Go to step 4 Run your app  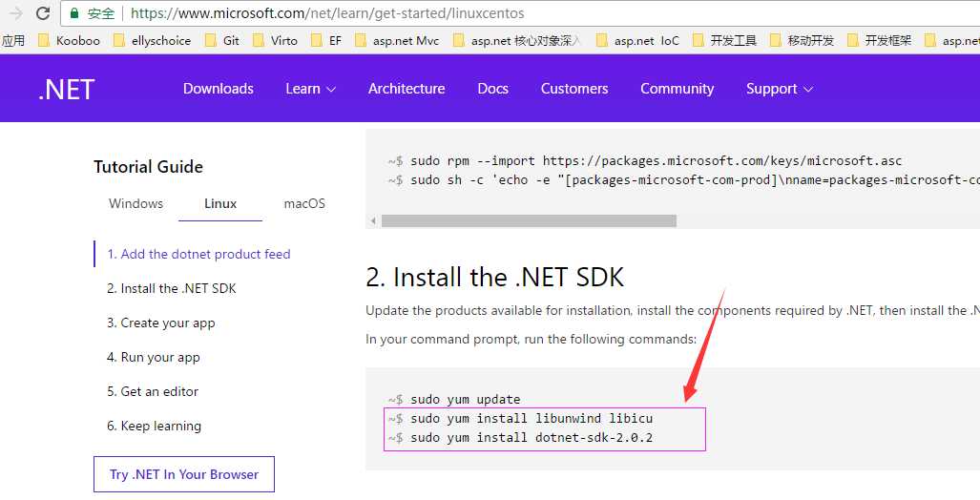pyautogui.click(x=153, y=358)
